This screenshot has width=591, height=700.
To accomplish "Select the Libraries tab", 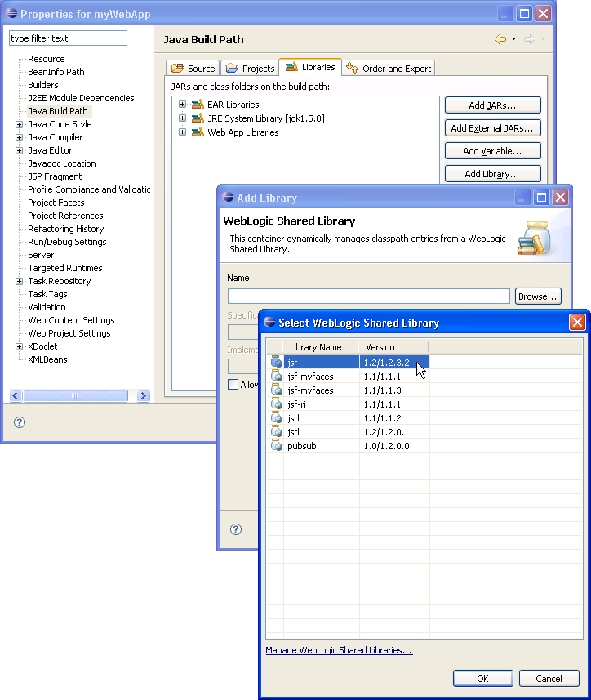I will point(310,67).
